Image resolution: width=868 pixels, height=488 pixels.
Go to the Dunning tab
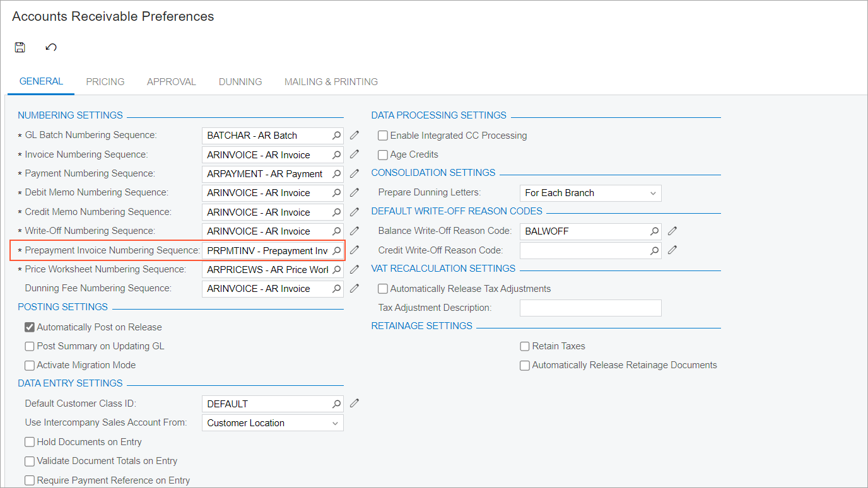(x=240, y=82)
